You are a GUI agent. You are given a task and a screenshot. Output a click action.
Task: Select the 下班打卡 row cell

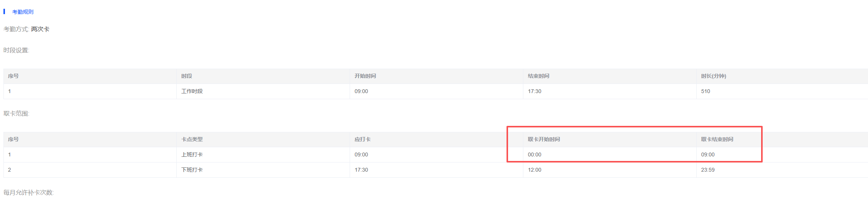(192, 170)
